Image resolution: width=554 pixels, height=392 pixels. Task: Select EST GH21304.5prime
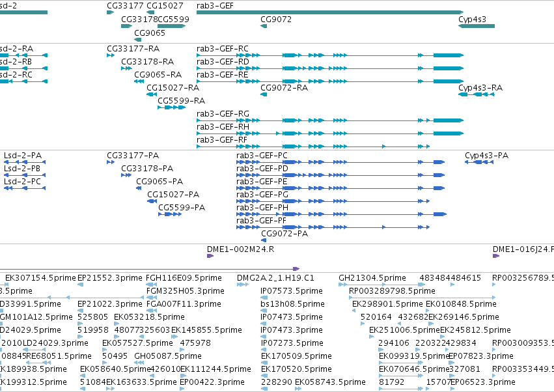pos(372,278)
